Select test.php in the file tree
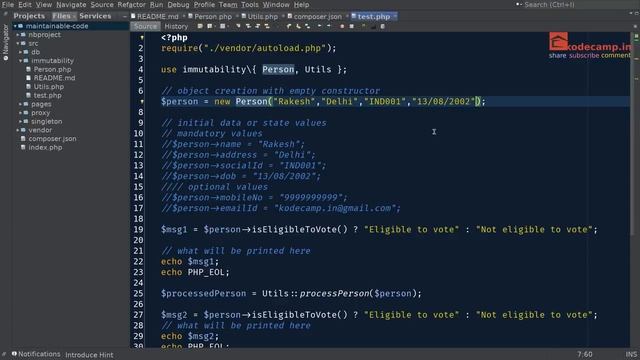This screenshot has height=360, width=640. coord(47,95)
